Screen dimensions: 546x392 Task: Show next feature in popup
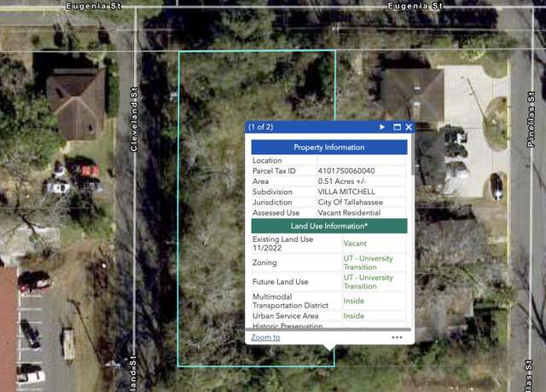(382, 127)
